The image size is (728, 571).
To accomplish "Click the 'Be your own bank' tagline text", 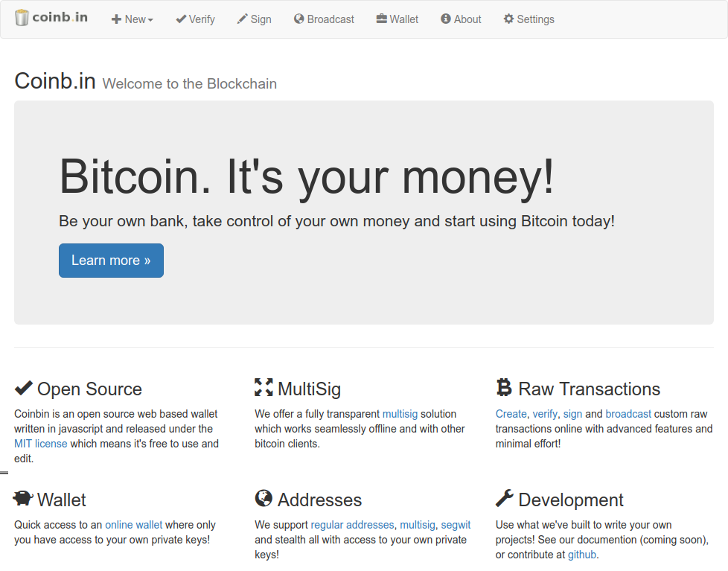I will click(x=336, y=221).
